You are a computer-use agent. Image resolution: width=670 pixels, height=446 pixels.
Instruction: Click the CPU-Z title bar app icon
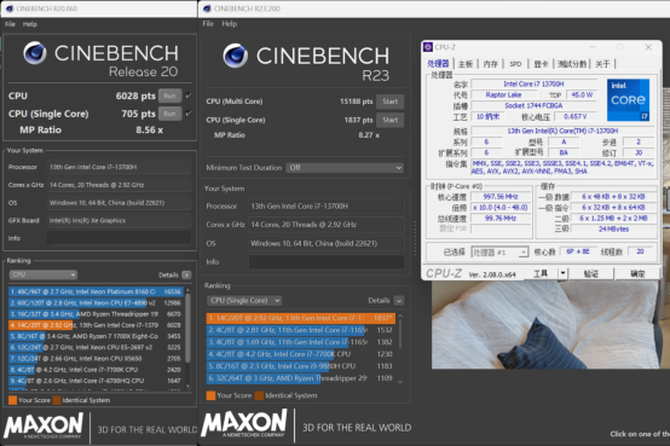(428, 47)
